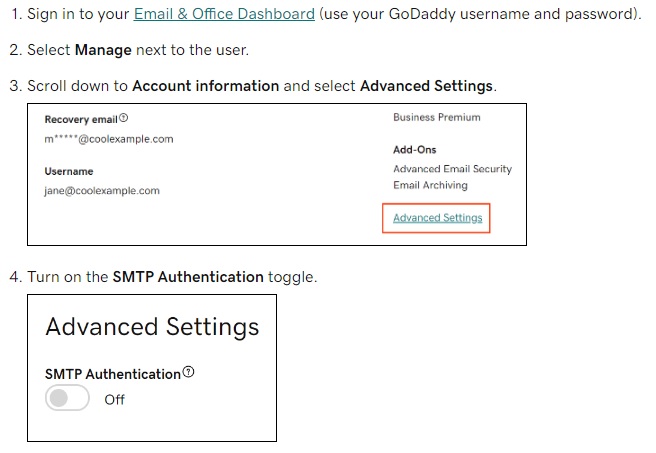Click the Off label next to toggle
Screen dimensions: 656x453
click(115, 399)
